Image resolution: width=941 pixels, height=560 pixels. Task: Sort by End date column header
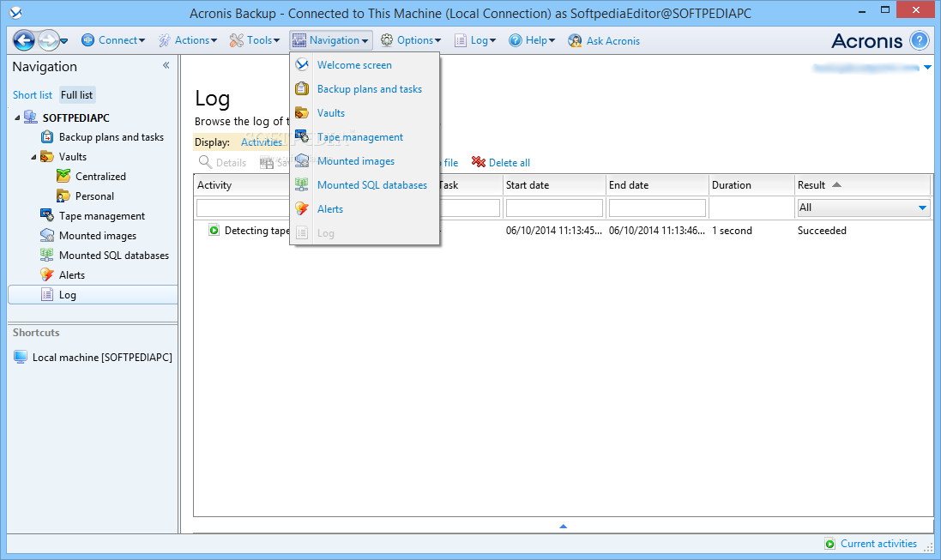click(657, 185)
